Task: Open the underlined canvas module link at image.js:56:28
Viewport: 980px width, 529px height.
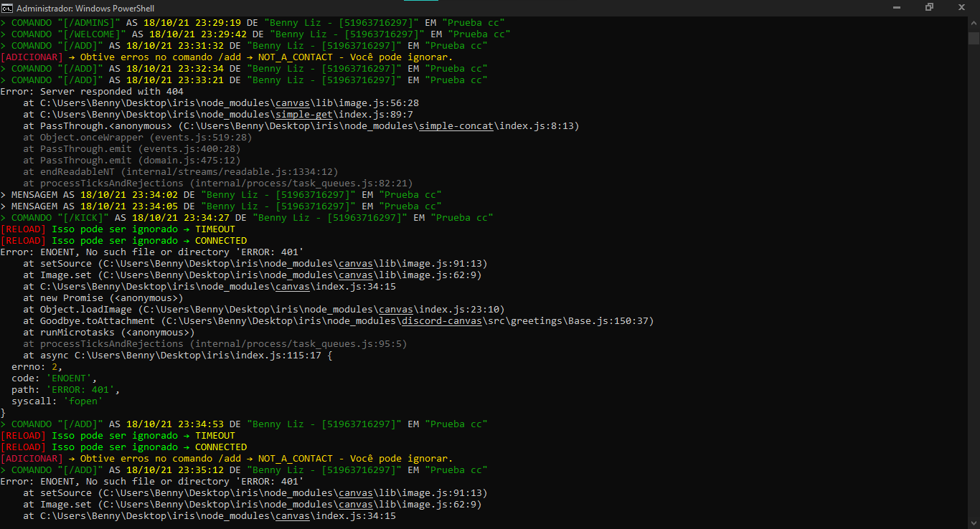Action: click(x=292, y=103)
